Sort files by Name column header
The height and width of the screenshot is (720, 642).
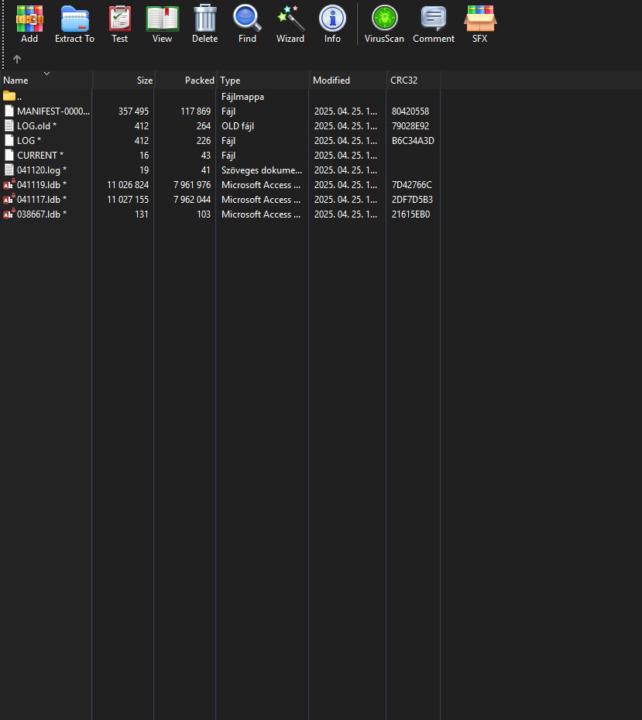coord(16,80)
